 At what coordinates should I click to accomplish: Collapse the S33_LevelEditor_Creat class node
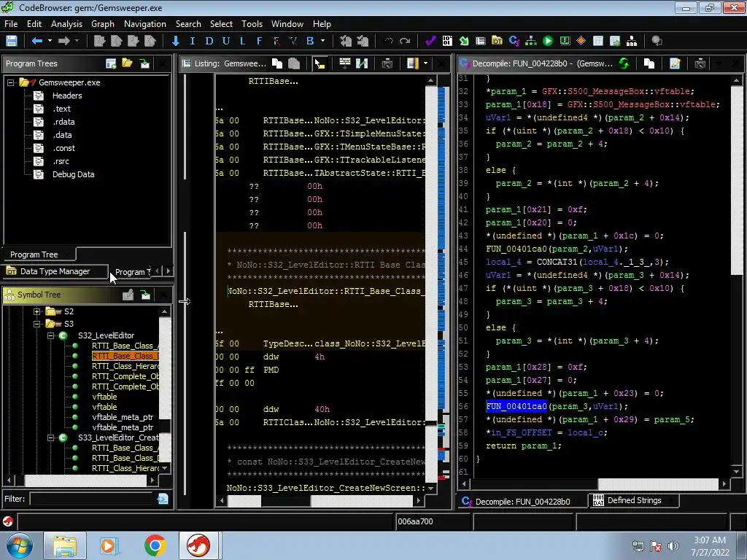tap(50, 437)
